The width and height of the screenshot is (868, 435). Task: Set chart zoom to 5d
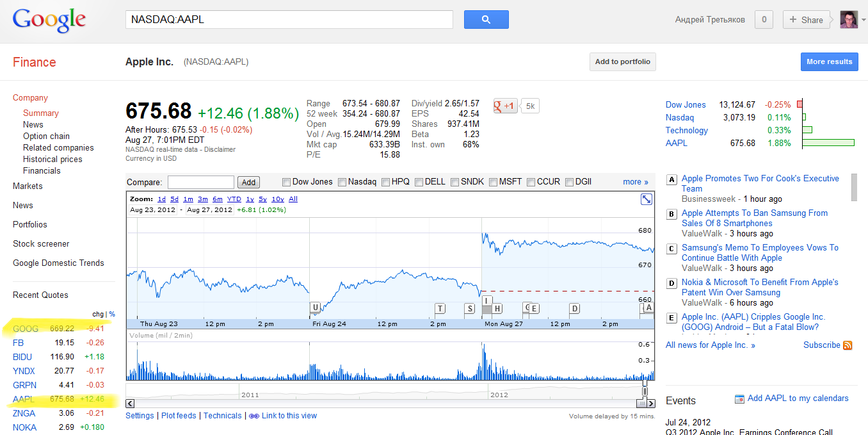tap(175, 199)
